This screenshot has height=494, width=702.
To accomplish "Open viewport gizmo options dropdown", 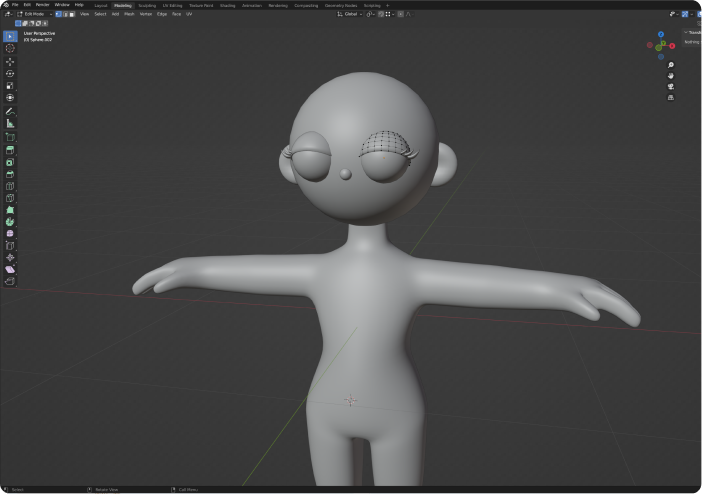I will pyautogui.click(x=692, y=14).
